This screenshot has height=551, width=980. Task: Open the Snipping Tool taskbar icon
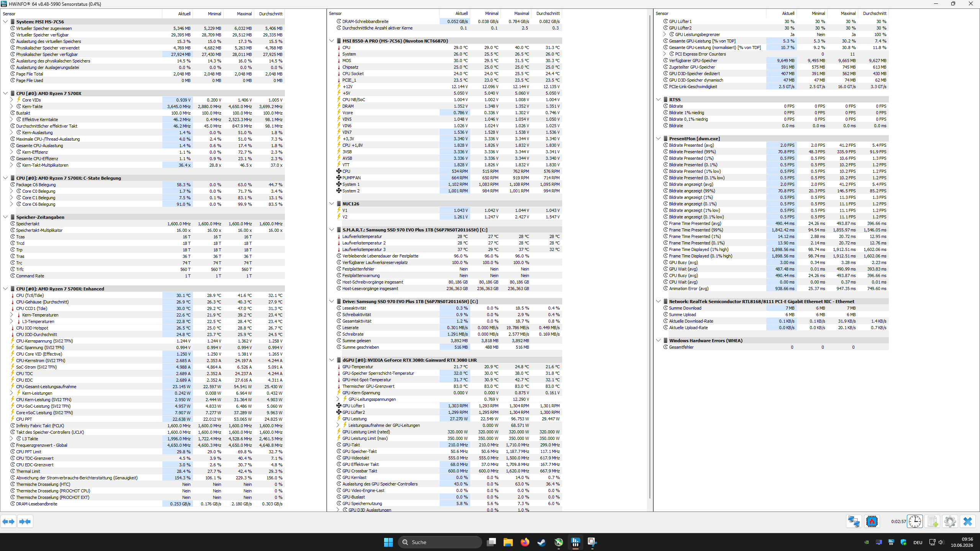(x=592, y=542)
